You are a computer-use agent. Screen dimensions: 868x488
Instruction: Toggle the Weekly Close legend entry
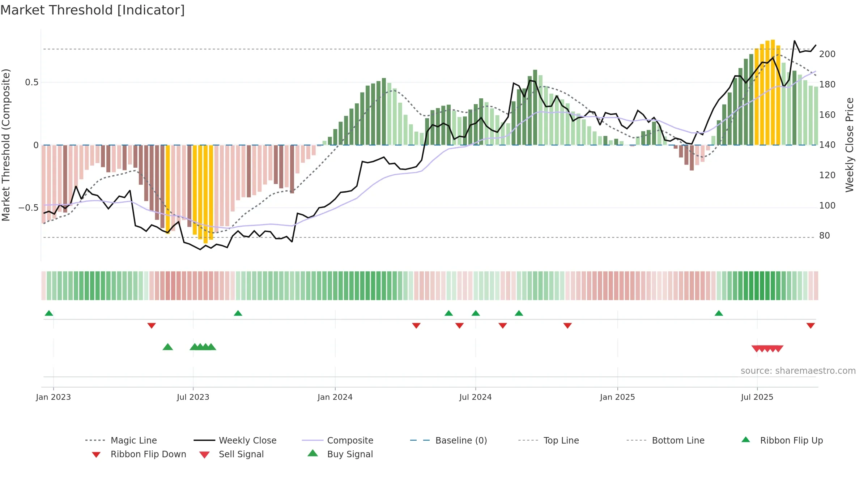coord(235,440)
